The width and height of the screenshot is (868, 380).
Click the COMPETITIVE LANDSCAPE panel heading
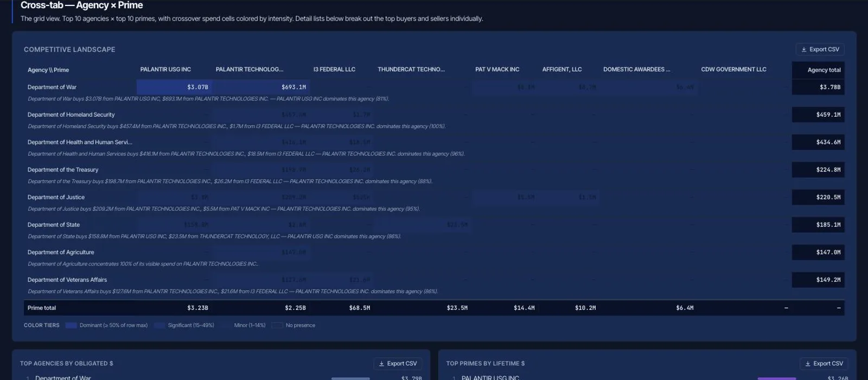coord(69,49)
